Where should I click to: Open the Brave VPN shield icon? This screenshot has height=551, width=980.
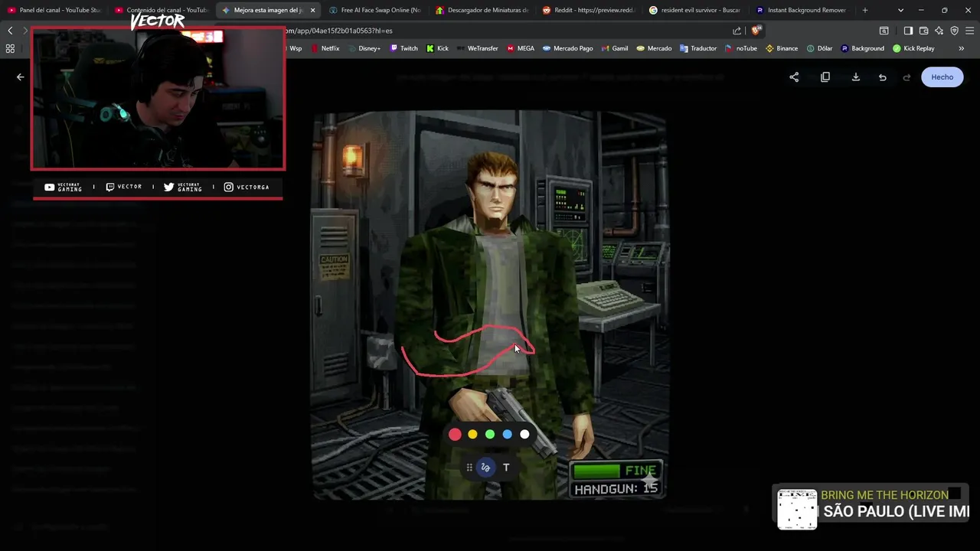(x=954, y=31)
